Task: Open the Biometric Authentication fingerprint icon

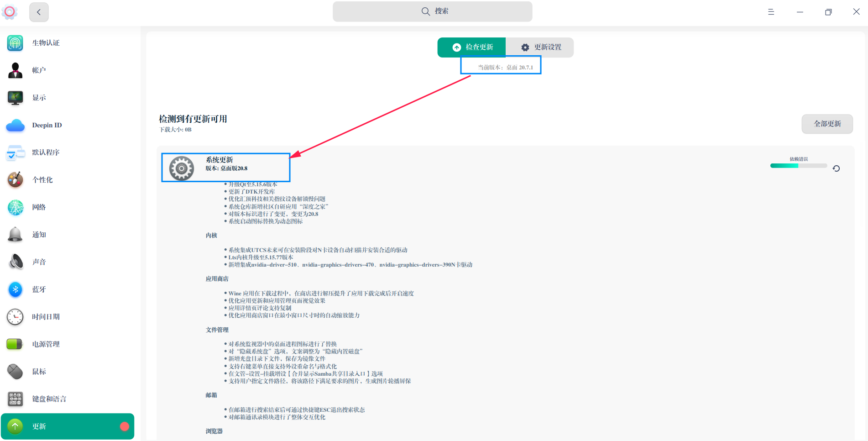Action: (x=15, y=43)
